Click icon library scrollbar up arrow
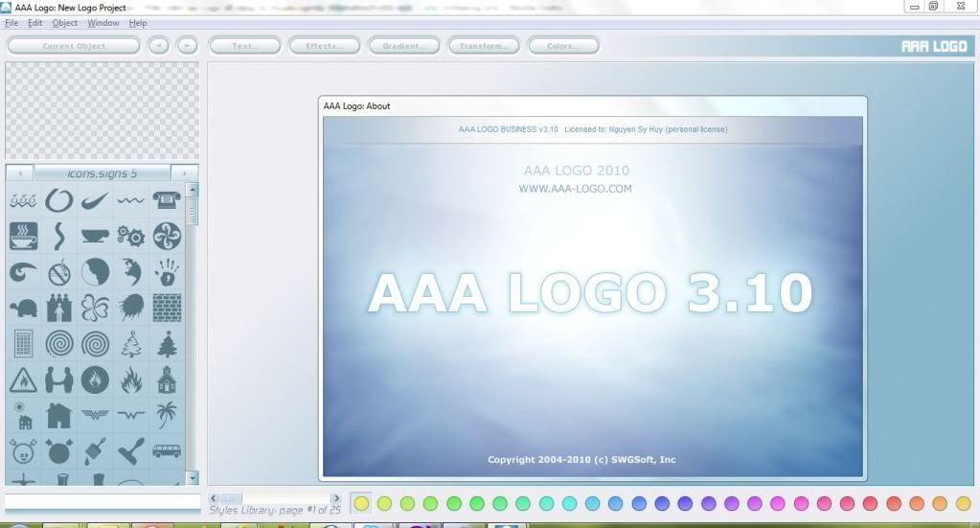The width and height of the screenshot is (980, 528). [193, 189]
